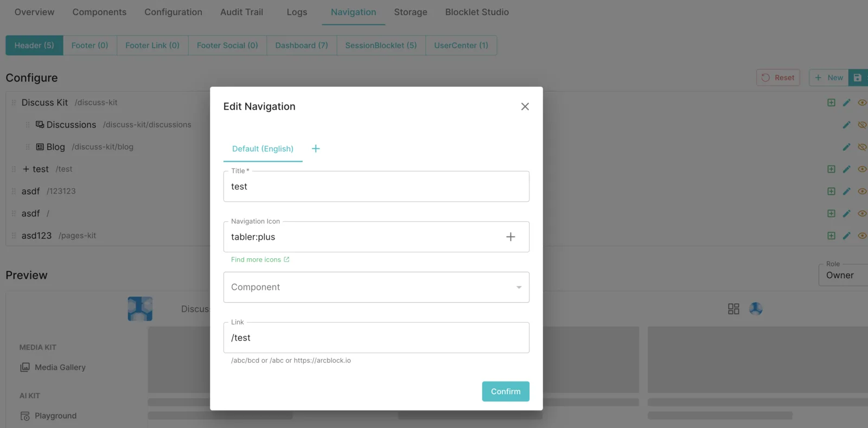Switch to the Overview tab
Image resolution: width=868 pixels, height=428 pixels.
click(34, 12)
